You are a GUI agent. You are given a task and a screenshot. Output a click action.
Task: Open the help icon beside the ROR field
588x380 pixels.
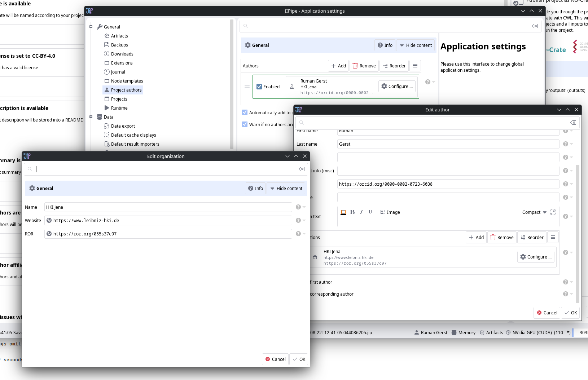[x=298, y=234]
